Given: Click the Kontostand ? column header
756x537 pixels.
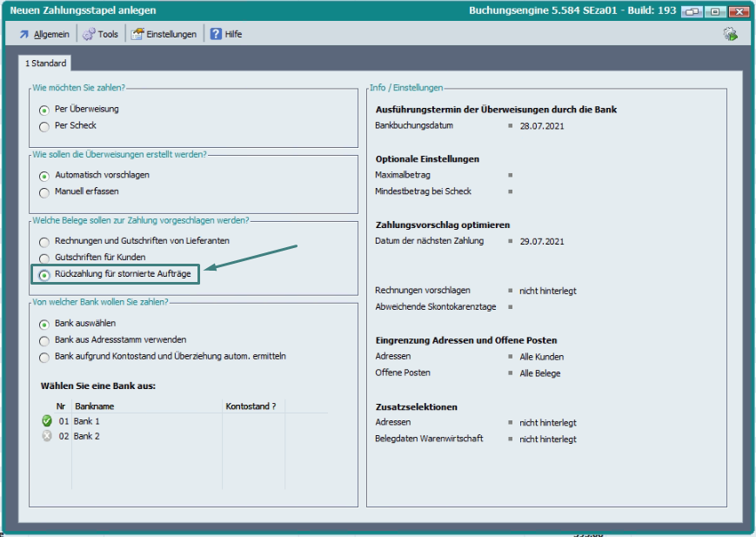Looking at the screenshot, I should (x=251, y=406).
